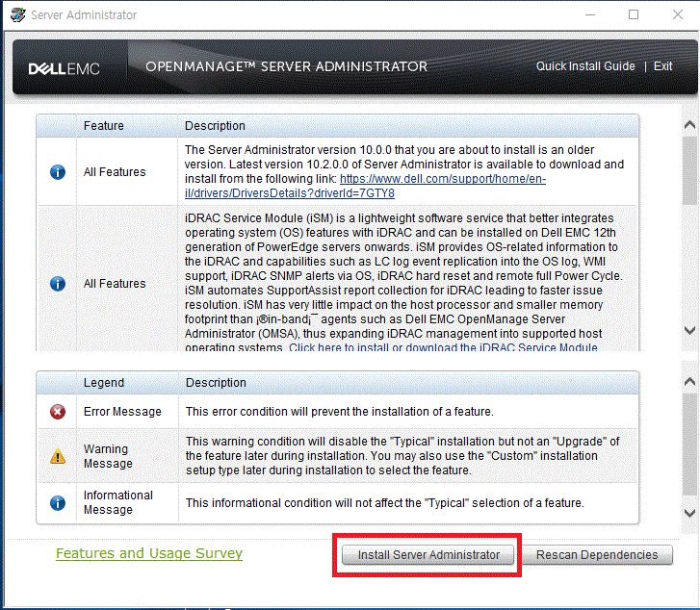Click the Install Server Administrator button
Image resolution: width=700 pixels, height=610 pixels.
click(428, 554)
